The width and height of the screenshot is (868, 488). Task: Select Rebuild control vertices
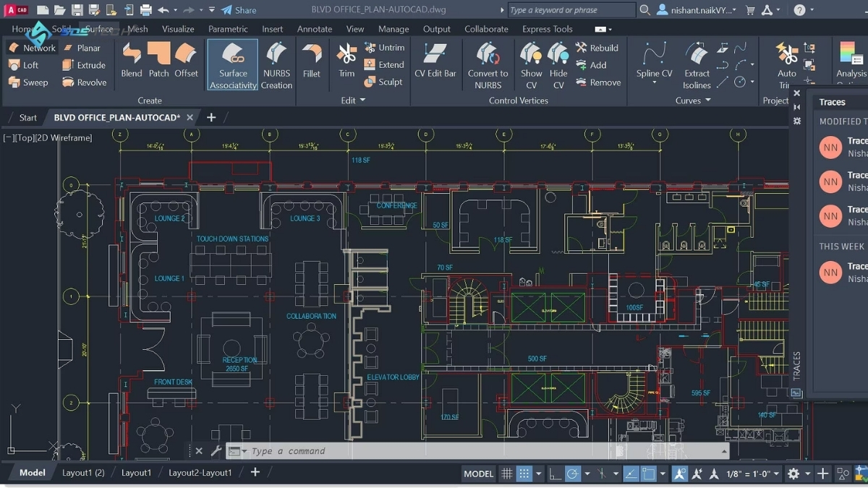[597, 48]
